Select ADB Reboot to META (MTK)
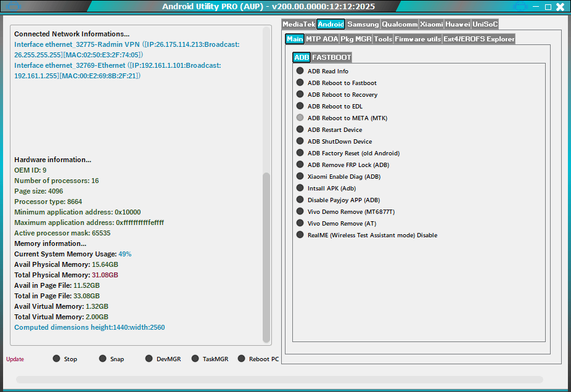 coord(342,118)
